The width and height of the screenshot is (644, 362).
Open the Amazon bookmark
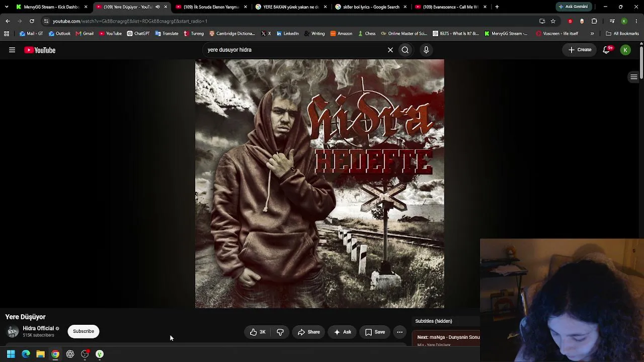[x=341, y=34]
